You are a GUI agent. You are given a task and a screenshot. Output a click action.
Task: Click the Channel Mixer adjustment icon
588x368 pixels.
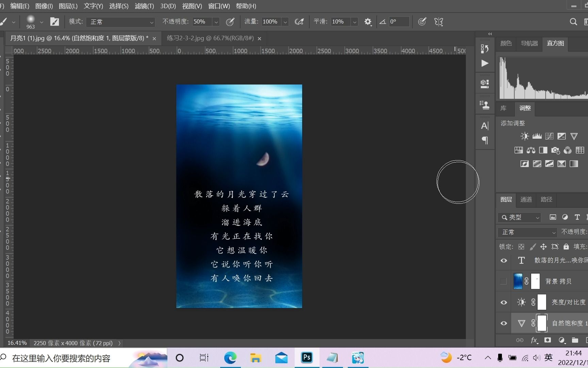pos(568,150)
